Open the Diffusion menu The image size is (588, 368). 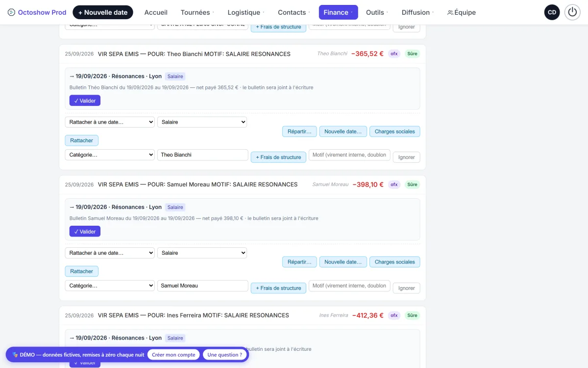(417, 12)
